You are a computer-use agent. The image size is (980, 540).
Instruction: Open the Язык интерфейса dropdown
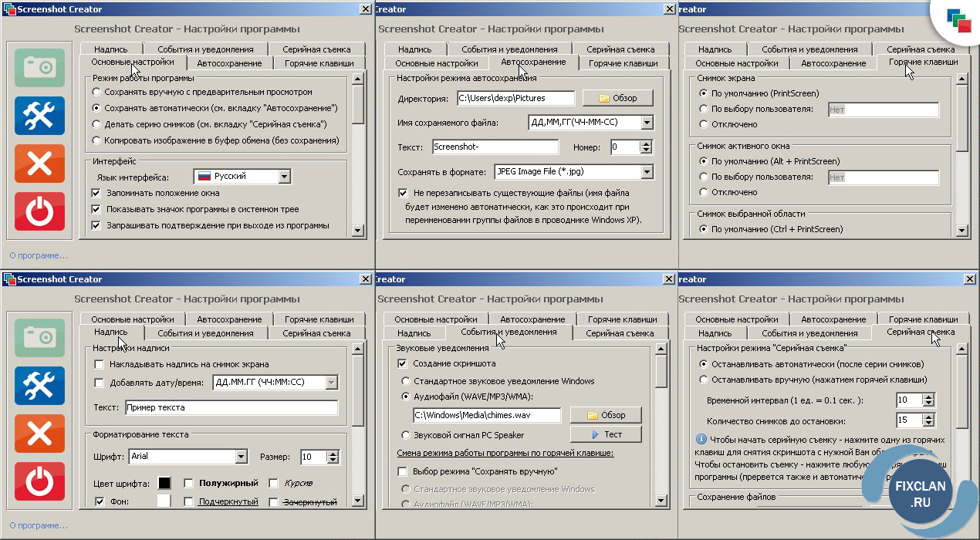(285, 177)
